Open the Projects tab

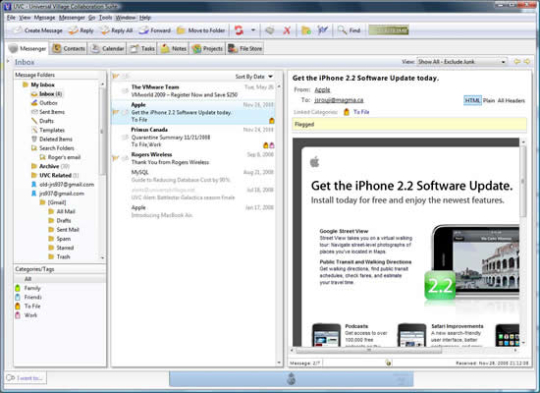[x=208, y=49]
